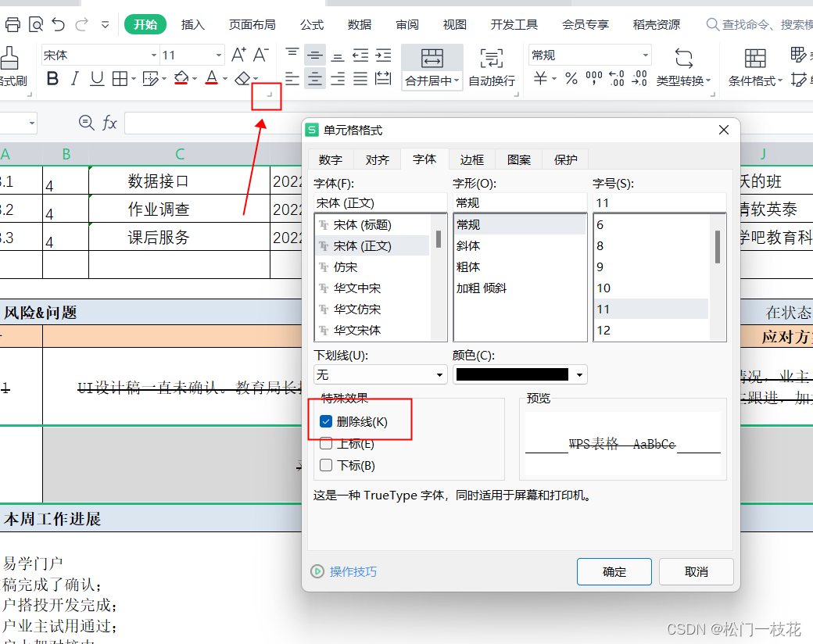The height and width of the screenshot is (644, 813).
Task: Align text to top
Action: point(292,55)
